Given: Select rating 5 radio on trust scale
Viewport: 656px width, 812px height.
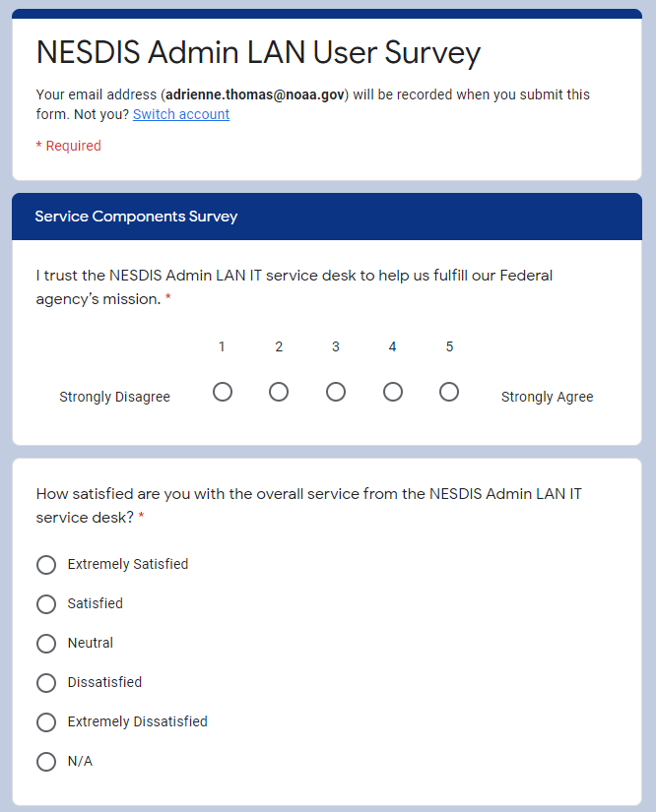Looking at the screenshot, I should 449,392.
